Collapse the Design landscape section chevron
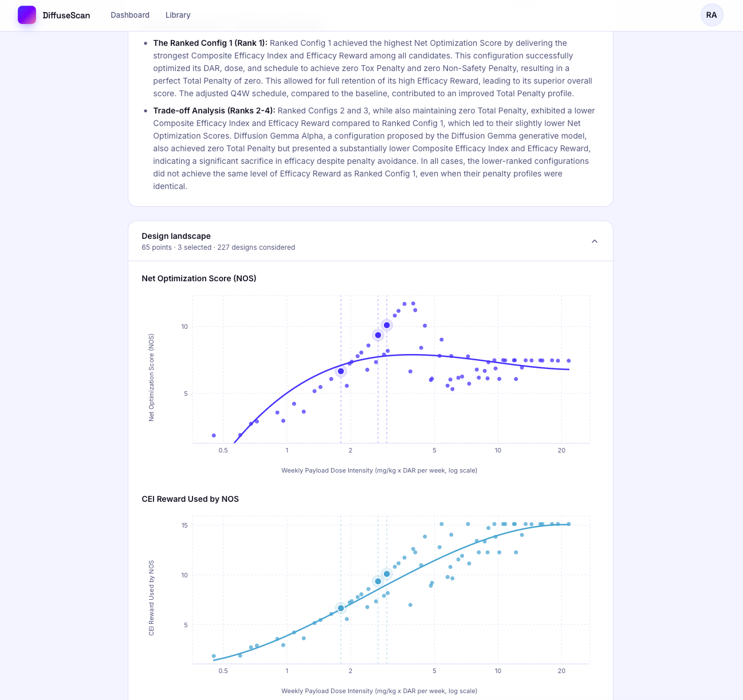The image size is (743, 700). (595, 241)
